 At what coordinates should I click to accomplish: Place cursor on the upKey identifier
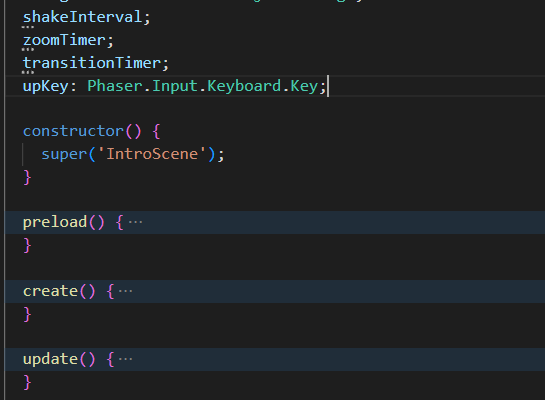pyautogui.click(x=46, y=87)
